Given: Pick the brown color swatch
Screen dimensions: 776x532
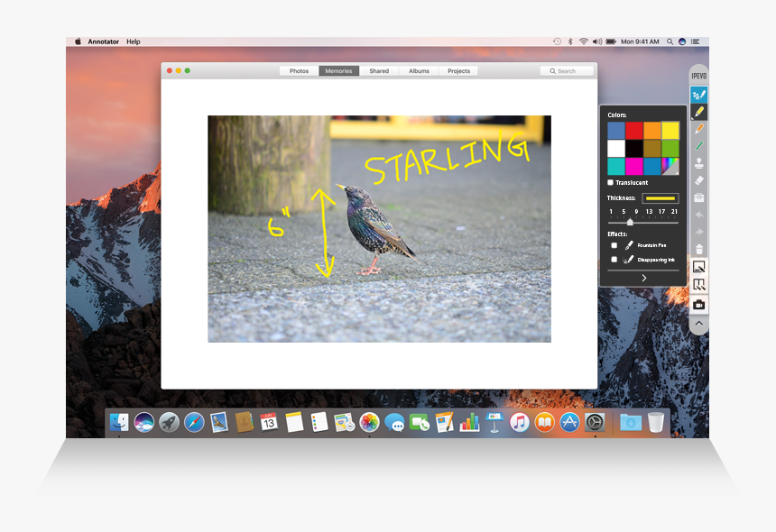Looking at the screenshot, I should tap(651, 148).
